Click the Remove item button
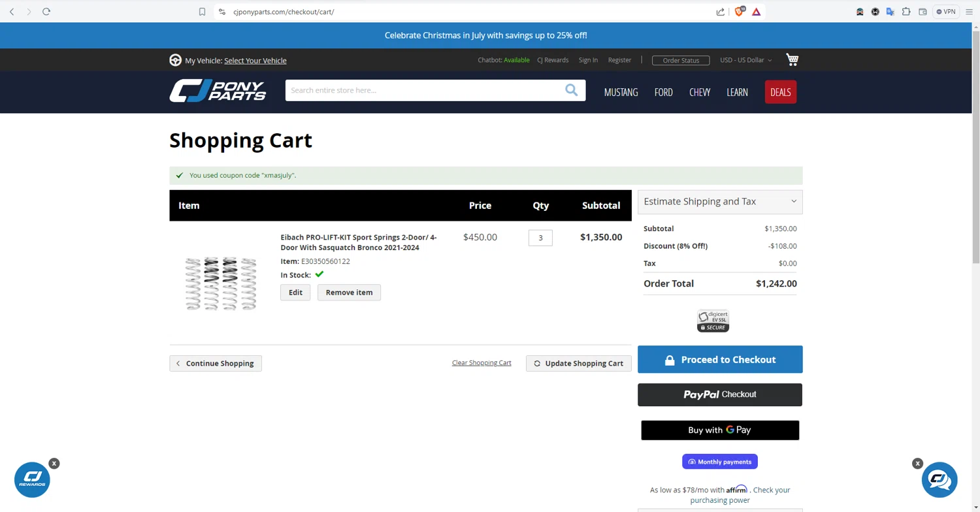The image size is (980, 512). pos(349,293)
